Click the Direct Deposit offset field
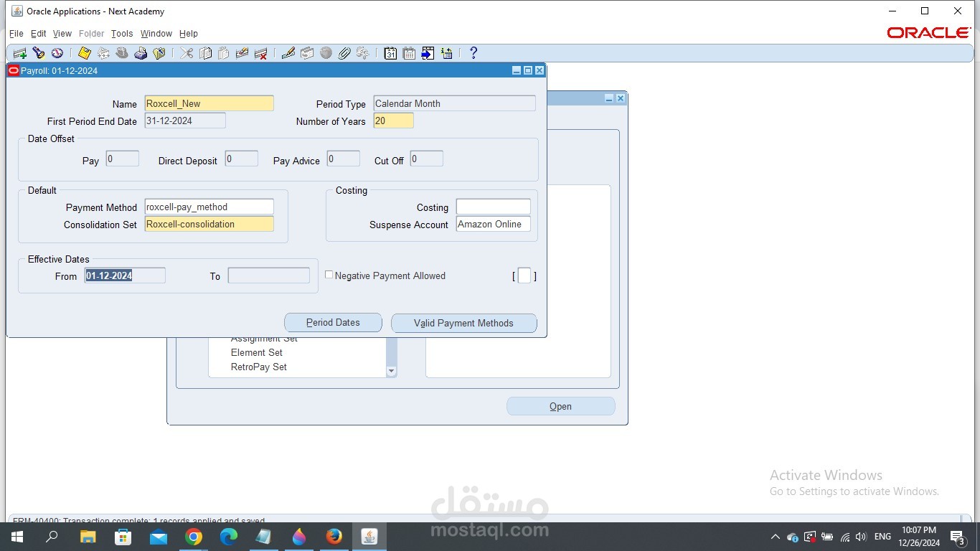 (x=242, y=159)
